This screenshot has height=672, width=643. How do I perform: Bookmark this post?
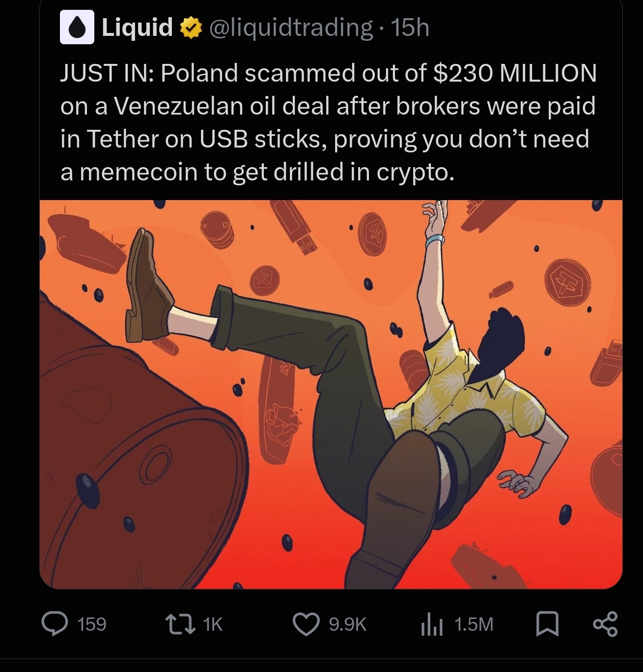click(546, 624)
